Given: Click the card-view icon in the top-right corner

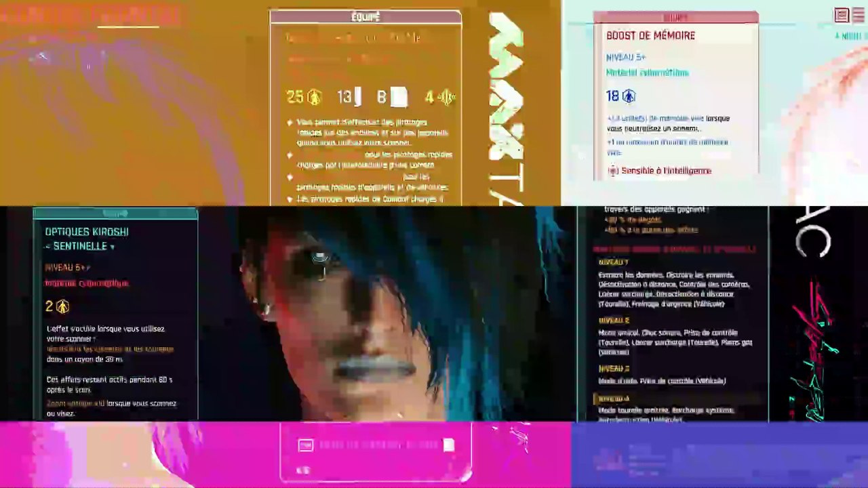Looking at the screenshot, I should [842, 15].
